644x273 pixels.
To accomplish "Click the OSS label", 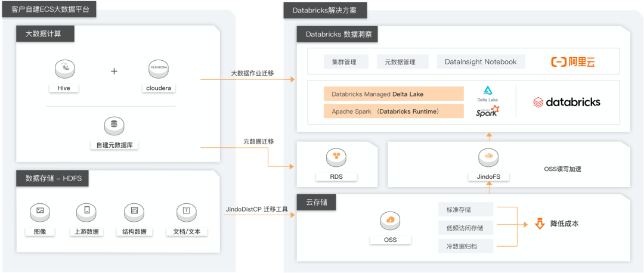I will [x=390, y=240].
